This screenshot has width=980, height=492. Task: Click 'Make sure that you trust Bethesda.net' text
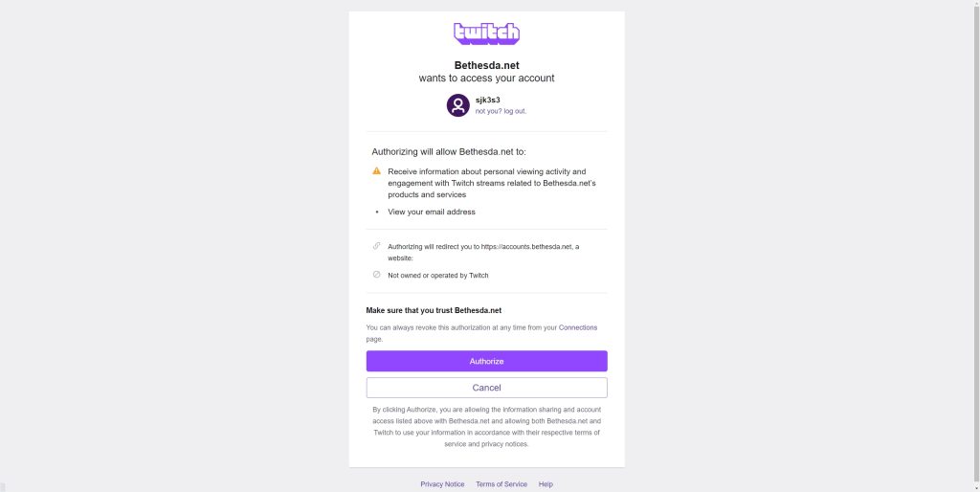click(434, 310)
